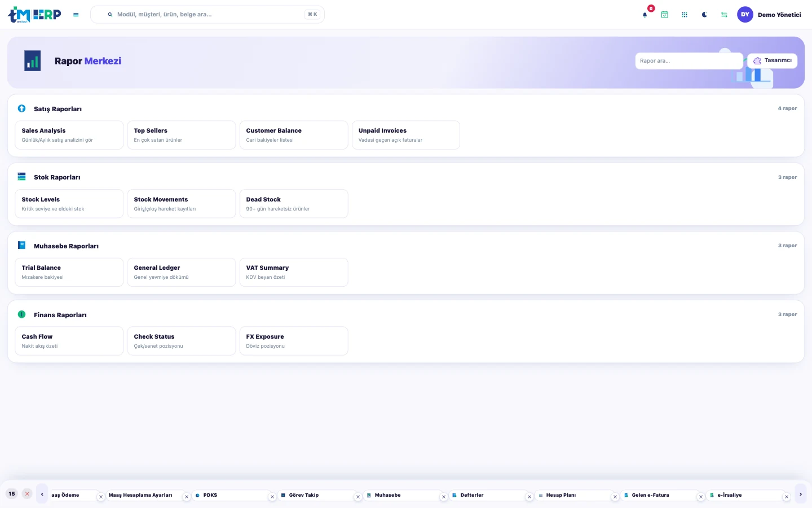Screen dimensions: 812x508
Task: Open the Tasarımcı report designer
Action: (773, 60)
